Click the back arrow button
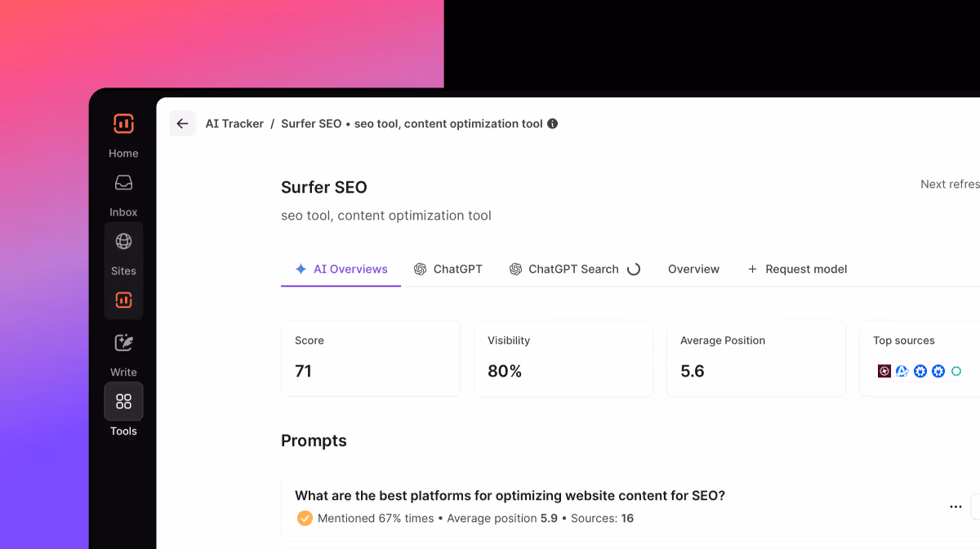 182,124
